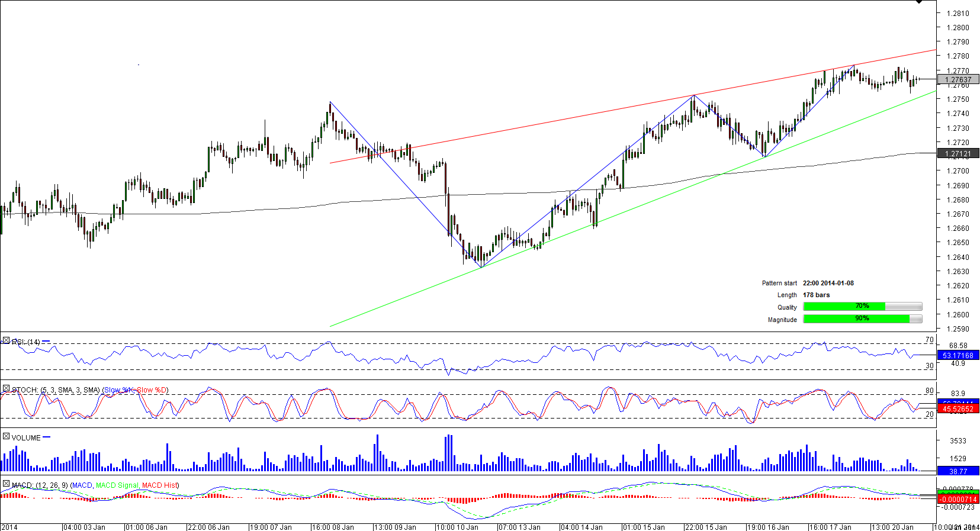Click the blue VOLUME legend line marker
The width and height of the screenshot is (980, 531).
47,437
